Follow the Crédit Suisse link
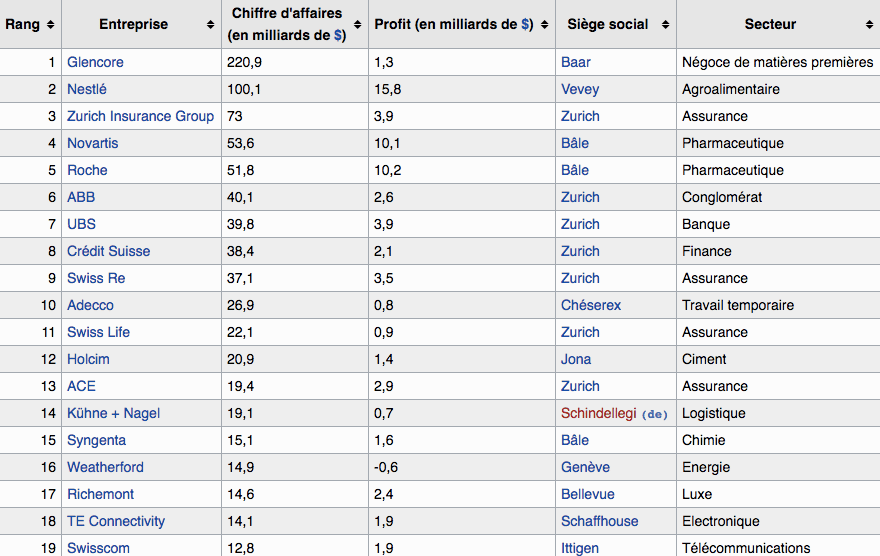The height and width of the screenshot is (556, 880). (108, 251)
